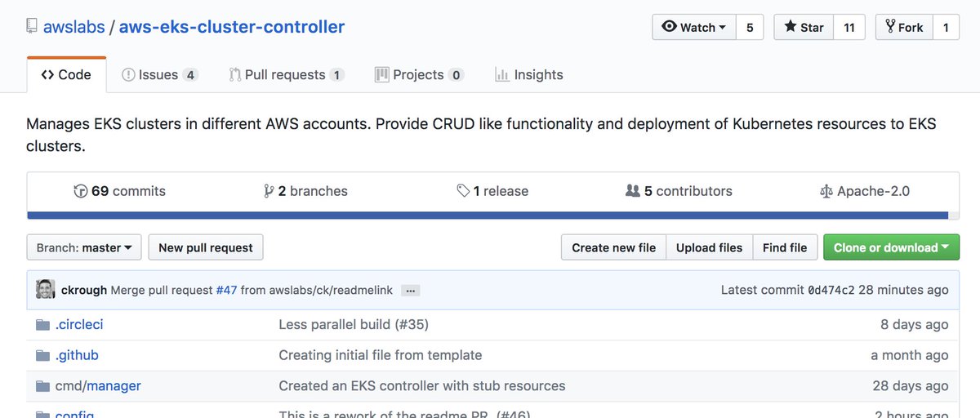This screenshot has height=418, width=980.
Task: Star this repository
Action: [x=804, y=27]
